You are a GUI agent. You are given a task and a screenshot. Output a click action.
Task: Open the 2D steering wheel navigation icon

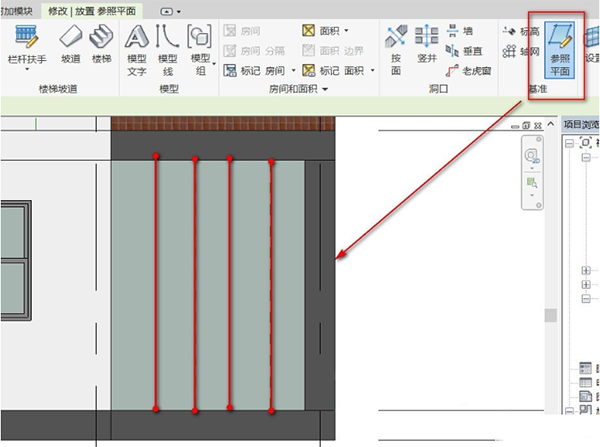(x=532, y=155)
